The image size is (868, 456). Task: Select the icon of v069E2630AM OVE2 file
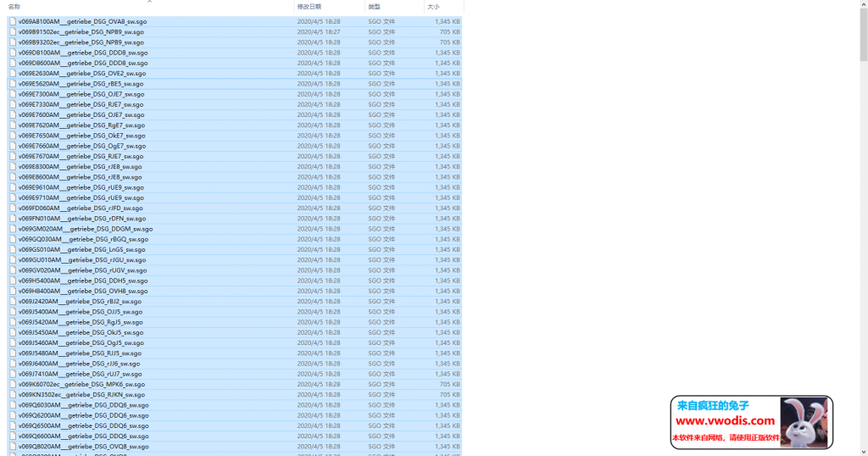[x=13, y=74]
